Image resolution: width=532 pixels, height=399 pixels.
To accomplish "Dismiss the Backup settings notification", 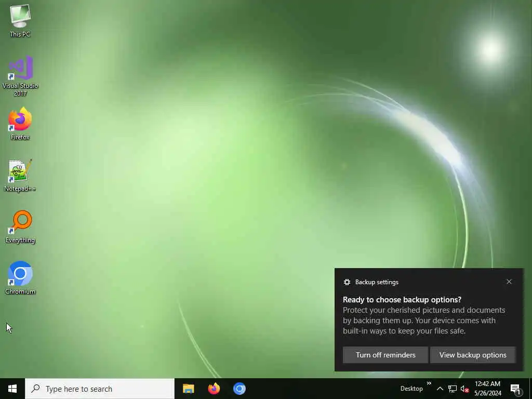I will tap(509, 282).
